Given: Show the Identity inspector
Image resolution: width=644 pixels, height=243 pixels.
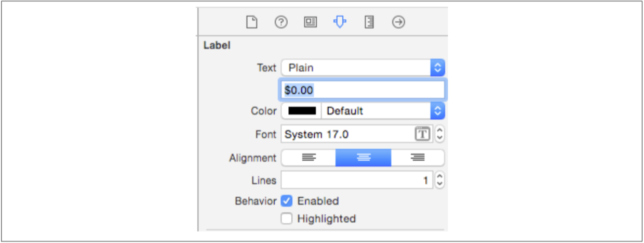Looking at the screenshot, I should click(311, 22).
